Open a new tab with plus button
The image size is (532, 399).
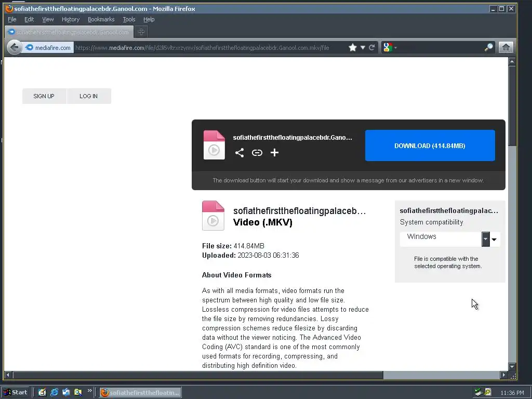tap(141, 32)
